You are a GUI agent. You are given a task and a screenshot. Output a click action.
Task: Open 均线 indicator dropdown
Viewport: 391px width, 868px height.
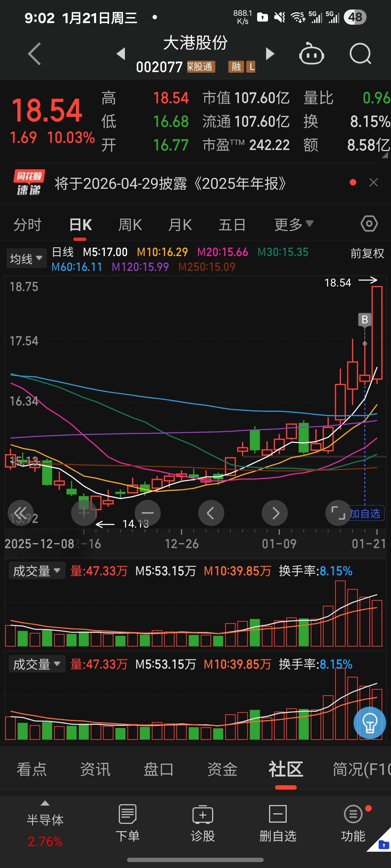click(26, 259)
